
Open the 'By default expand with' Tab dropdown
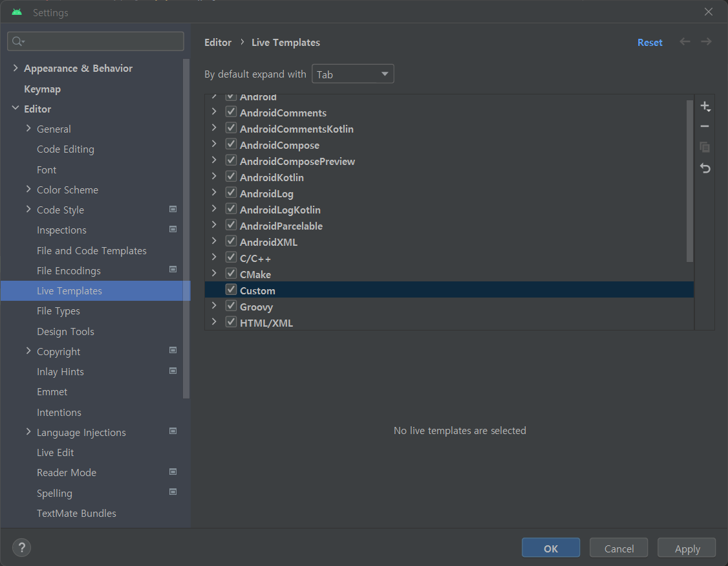[353, 74]
